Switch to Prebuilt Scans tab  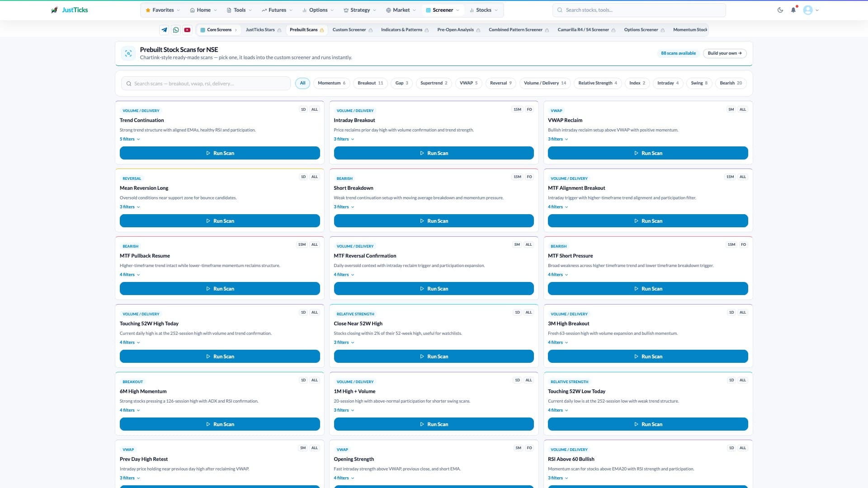click(307, 30)
